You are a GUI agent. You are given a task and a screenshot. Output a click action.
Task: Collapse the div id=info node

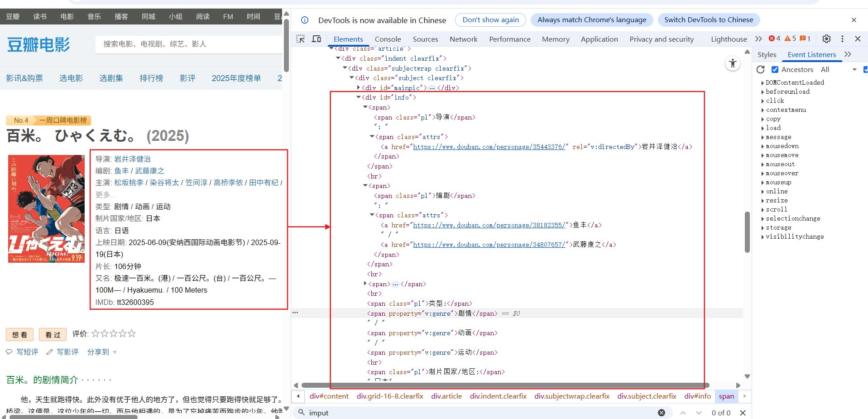pos(359,97)
